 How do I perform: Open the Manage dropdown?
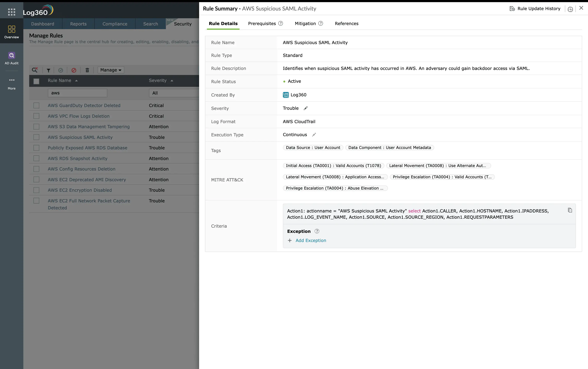click(110, 70)
